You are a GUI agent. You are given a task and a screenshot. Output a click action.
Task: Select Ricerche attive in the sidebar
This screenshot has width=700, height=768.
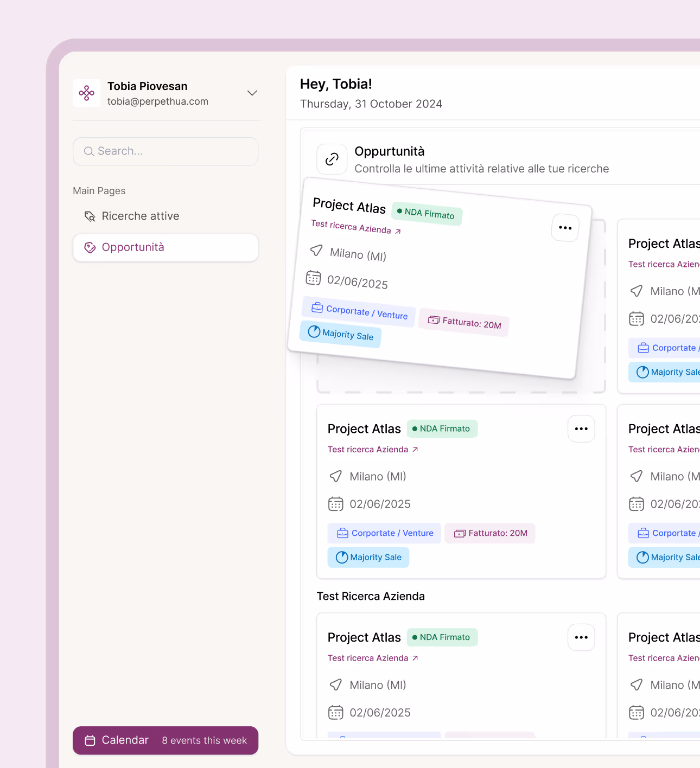pyautogui.click(x=140, y=216)
